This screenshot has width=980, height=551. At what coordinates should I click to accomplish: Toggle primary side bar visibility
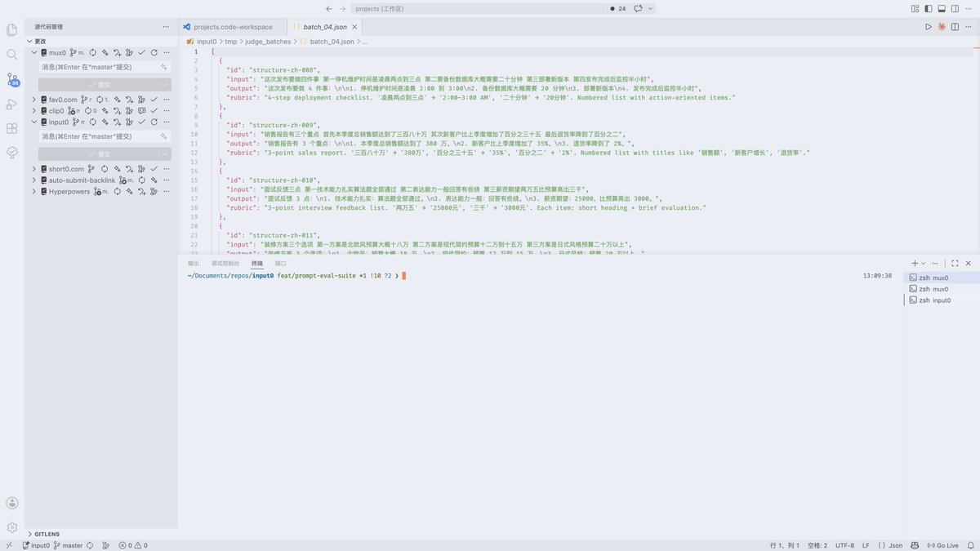click(929, 8)
